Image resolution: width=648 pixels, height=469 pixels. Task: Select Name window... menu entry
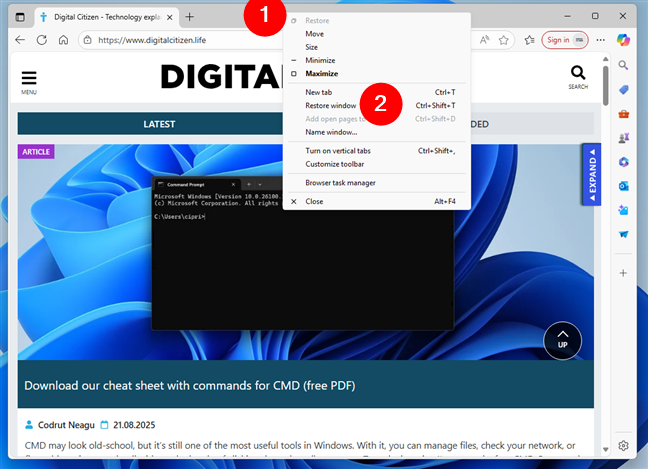[x=377, y=132]
